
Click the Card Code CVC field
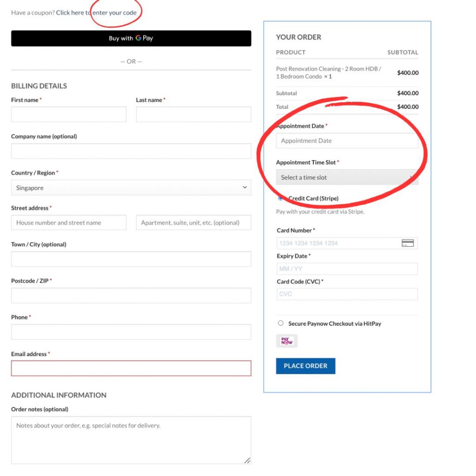pos(347,294)
